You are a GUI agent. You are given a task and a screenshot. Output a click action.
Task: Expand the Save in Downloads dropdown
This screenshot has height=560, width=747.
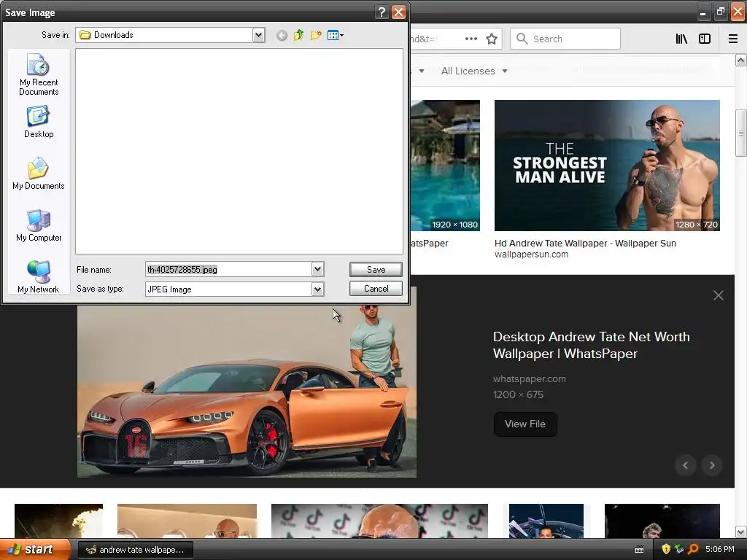tap(258, 35)
